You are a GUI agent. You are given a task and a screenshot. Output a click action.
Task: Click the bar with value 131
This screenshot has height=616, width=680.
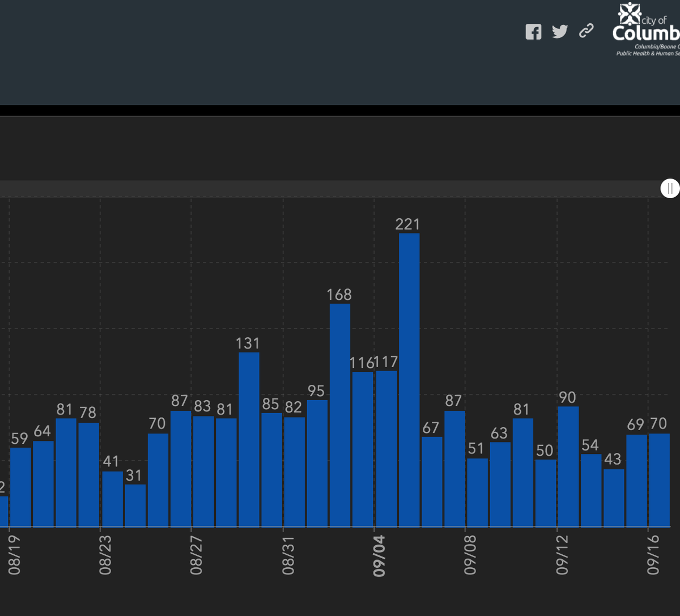coord(249,439)
